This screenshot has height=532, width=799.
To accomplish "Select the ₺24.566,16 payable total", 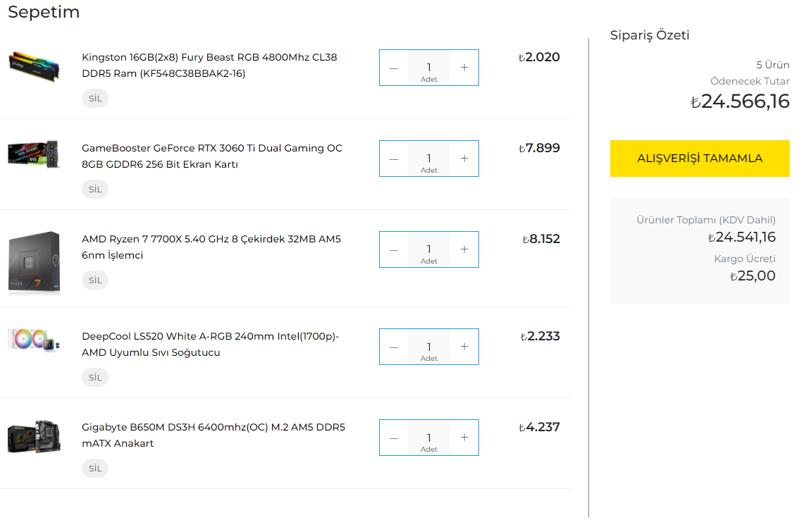I will pos(740,101).
